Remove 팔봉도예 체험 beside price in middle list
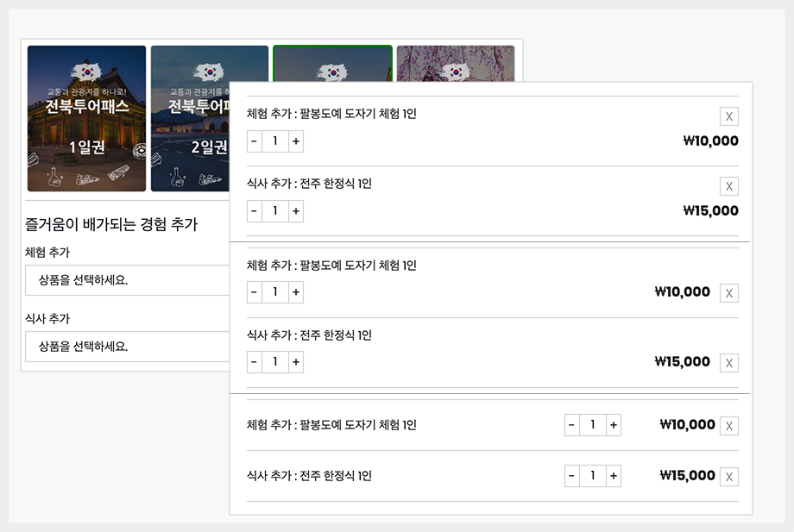794x532 pixels. (729, 293)
